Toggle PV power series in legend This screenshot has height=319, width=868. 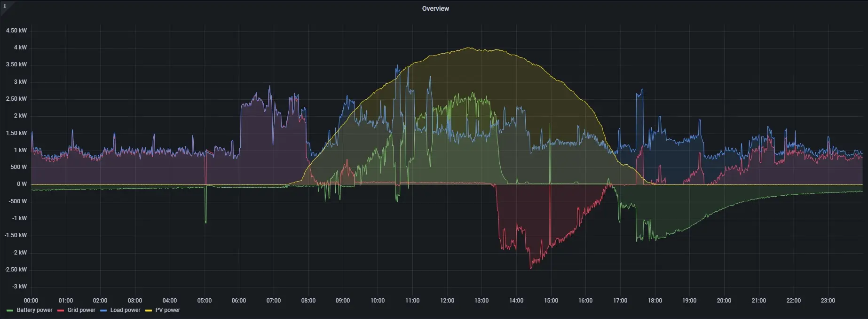click(168, 310)
